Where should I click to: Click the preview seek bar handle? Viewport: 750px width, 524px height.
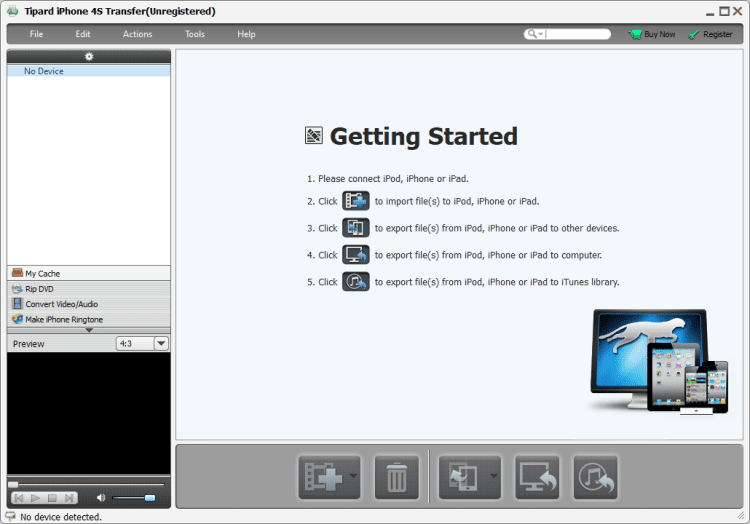click(13, 484)
